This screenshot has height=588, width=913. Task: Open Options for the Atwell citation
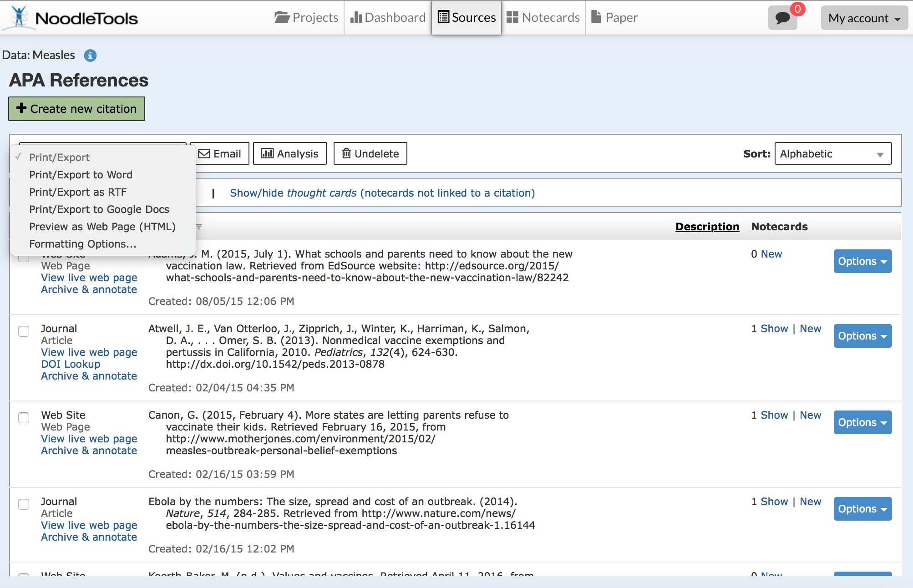coord(862,336)
